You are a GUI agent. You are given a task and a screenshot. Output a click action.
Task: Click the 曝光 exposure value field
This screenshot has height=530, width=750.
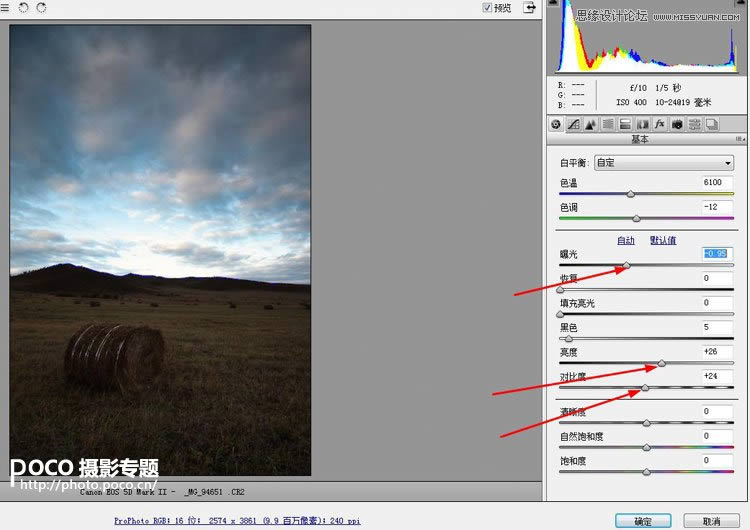click(717, 254)
